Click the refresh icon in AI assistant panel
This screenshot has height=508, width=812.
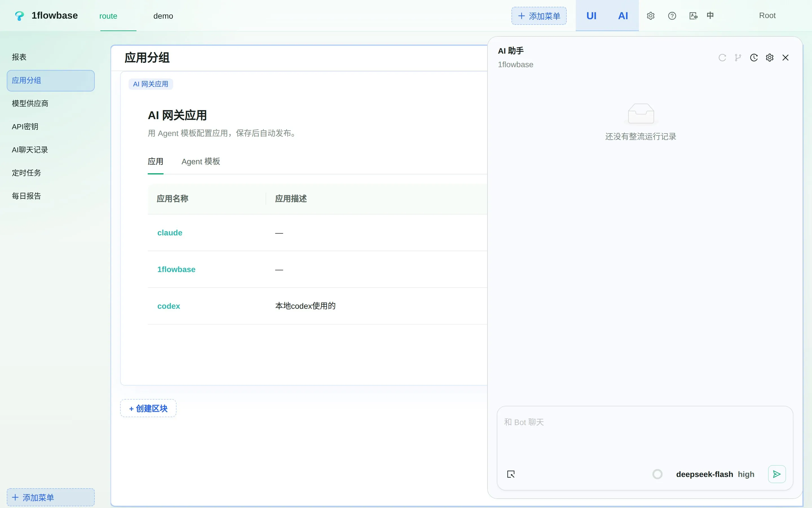tap(722, 58)
